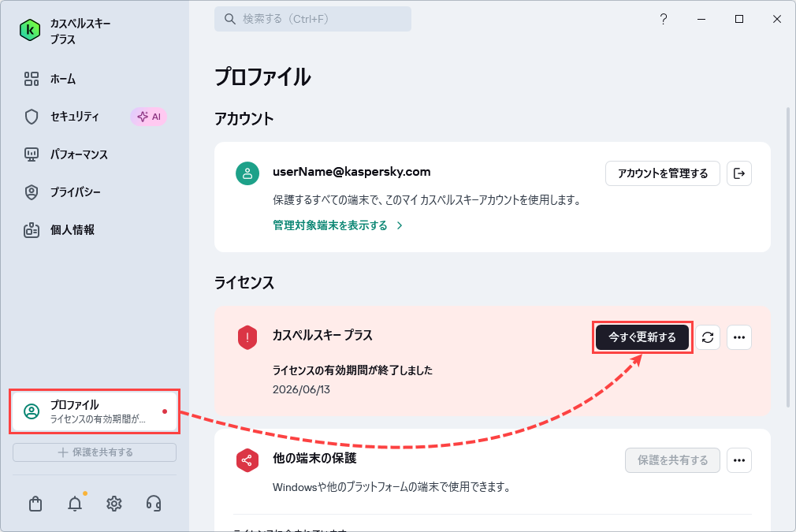Click カスペルスキー プラス license name text
The image size is (796, 532).
click(x=322, y=336)
